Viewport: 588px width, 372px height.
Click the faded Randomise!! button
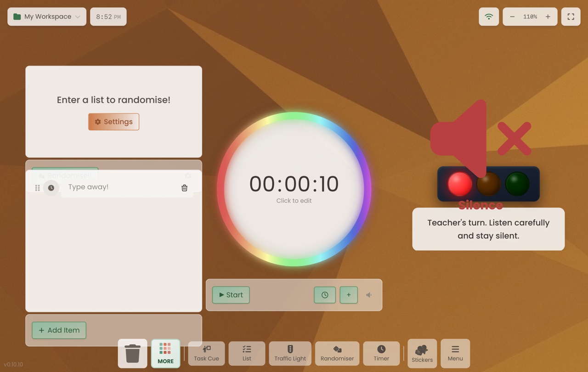65,175
